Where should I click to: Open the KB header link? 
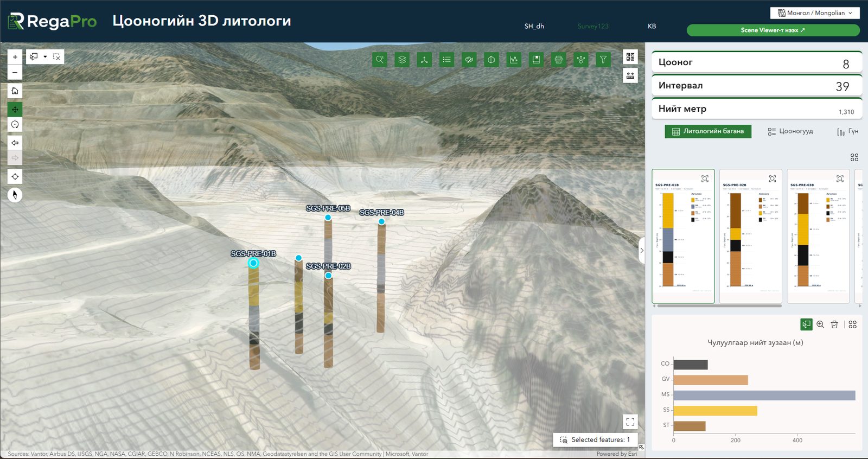pyautogui.click(x=652, y=26)
